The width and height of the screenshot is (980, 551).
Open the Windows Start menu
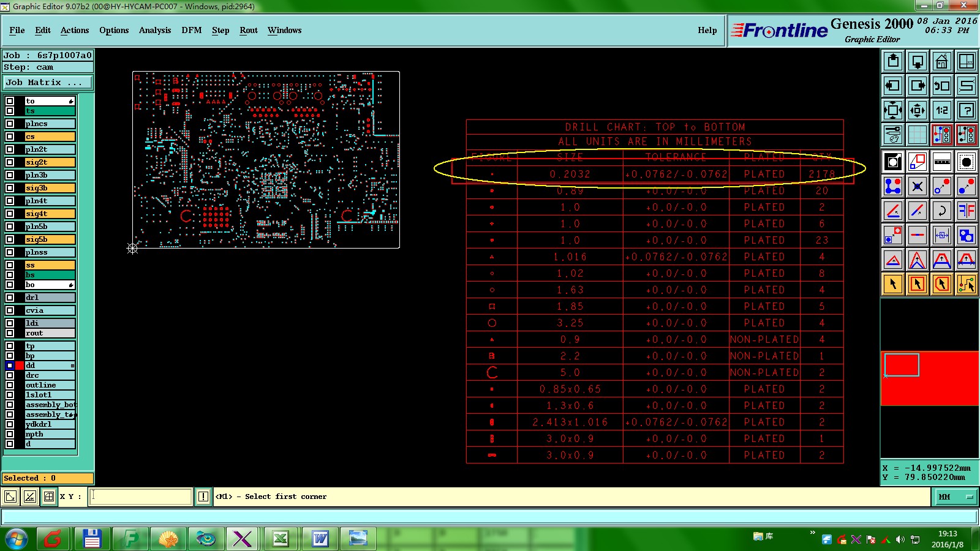17,539
